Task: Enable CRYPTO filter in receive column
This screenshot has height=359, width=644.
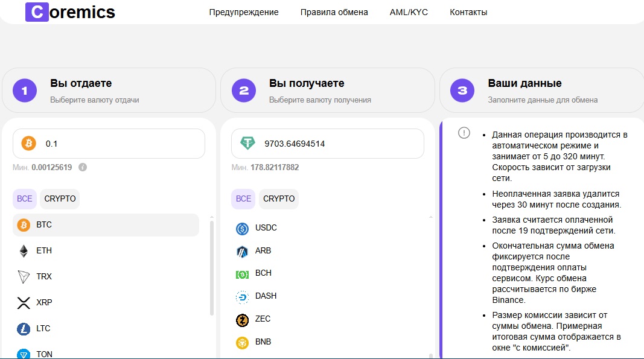Action: pos(279,199)
